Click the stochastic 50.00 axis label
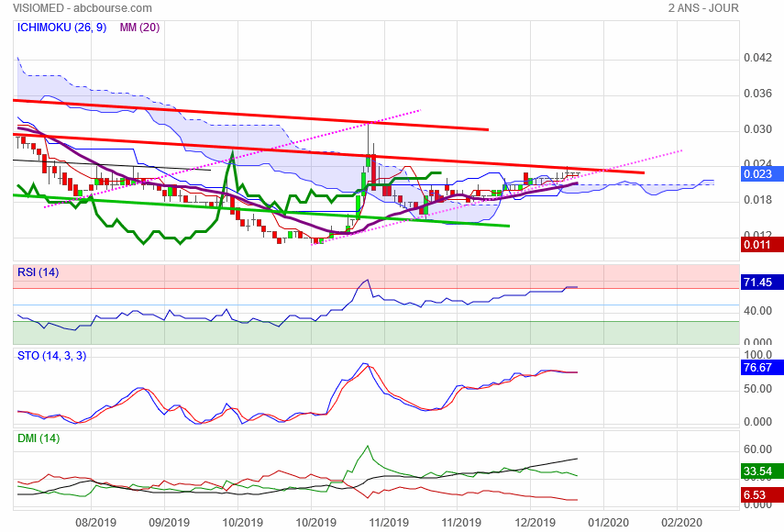 [757, 389]
